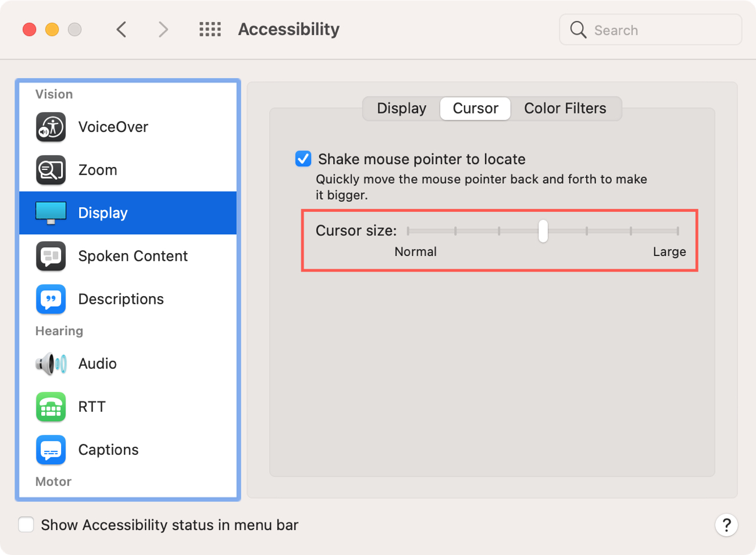Screen dimensions: 756x555
Task: Disable Shake mouse pointer to locate
Action: coord(303,159)
